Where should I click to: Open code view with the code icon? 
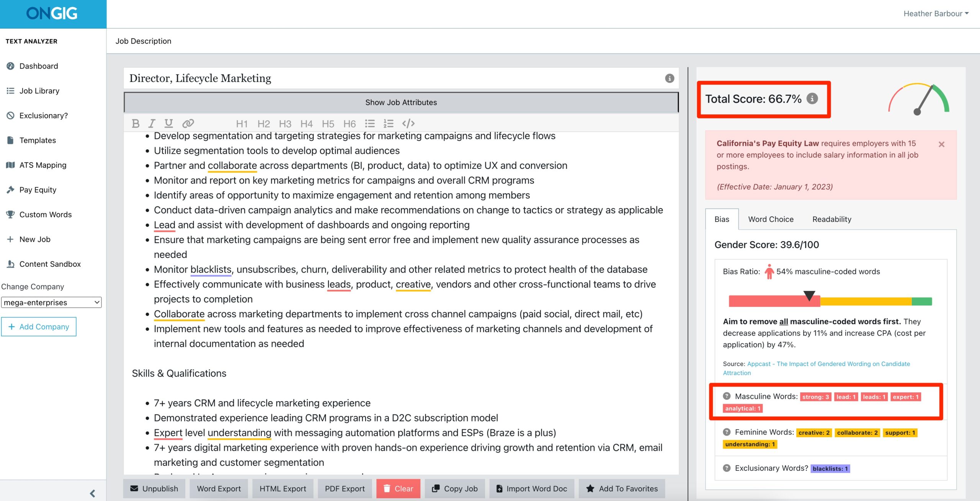[x=408, y=123]
